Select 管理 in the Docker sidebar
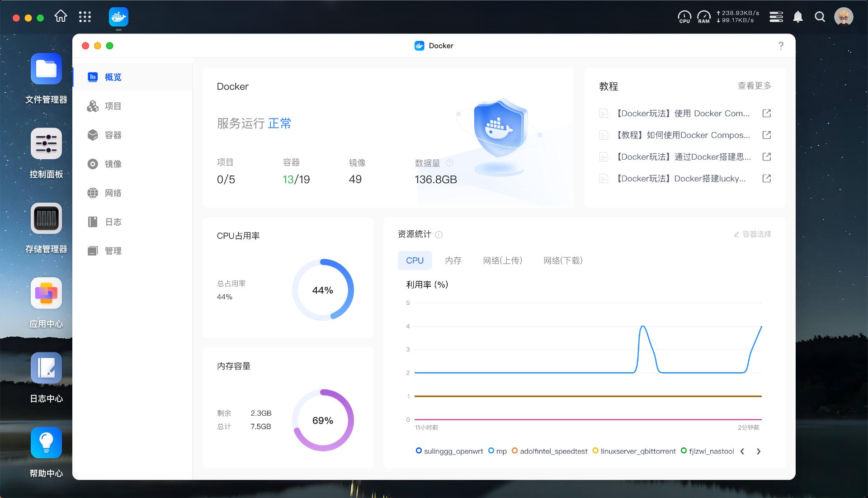Viewport: 868px width, 498px height. coord(132,251)
